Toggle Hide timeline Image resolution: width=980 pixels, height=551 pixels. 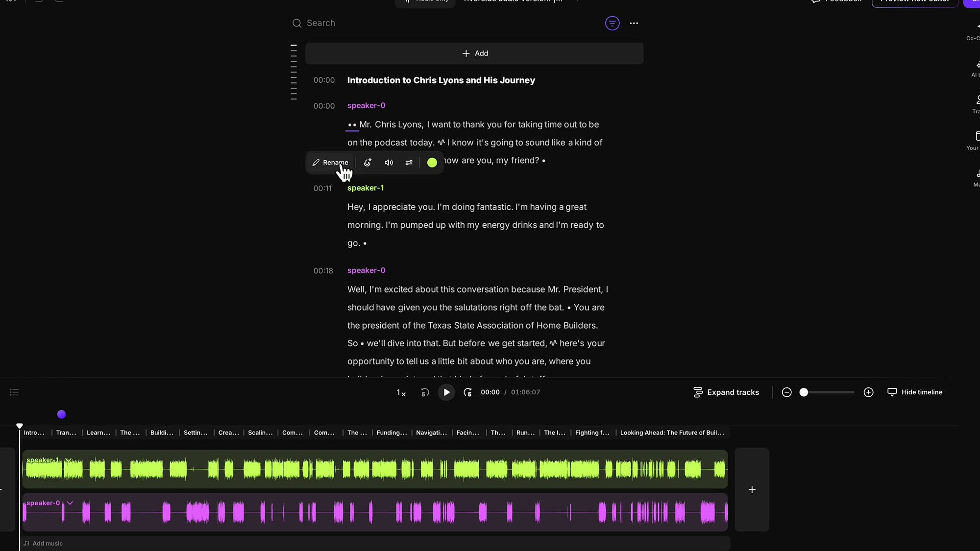(x=915, y=392)
